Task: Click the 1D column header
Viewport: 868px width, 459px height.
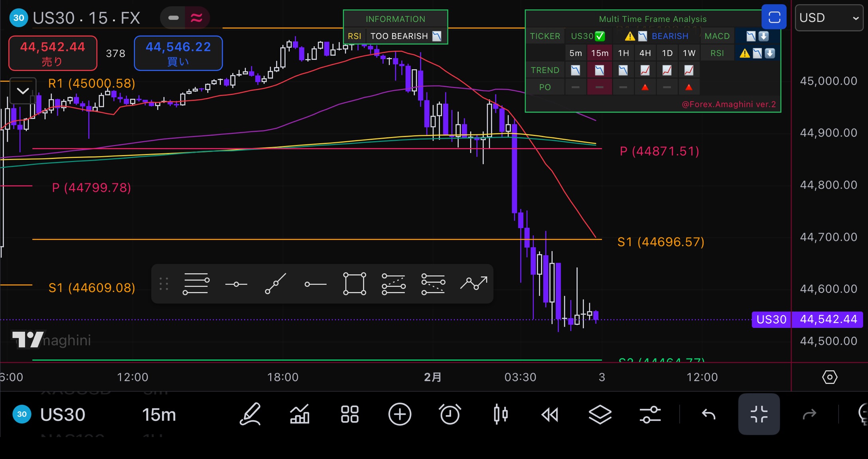Action: click(667, 53)
